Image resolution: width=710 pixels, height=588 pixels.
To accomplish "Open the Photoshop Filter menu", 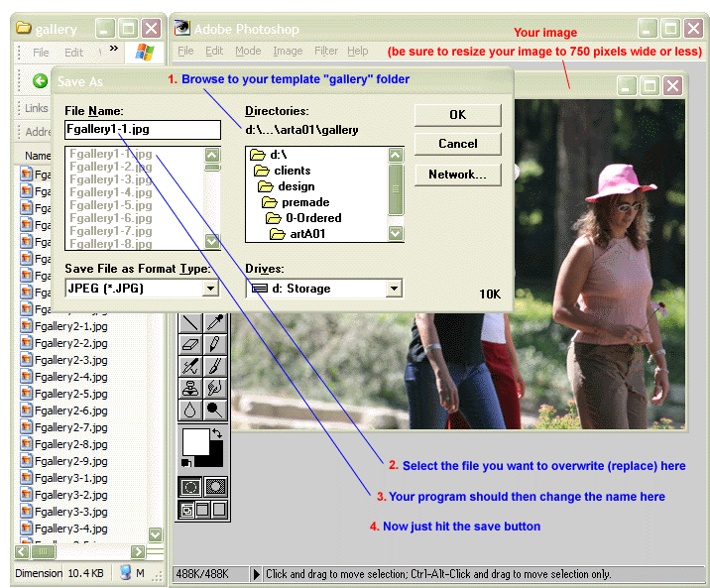I will [326, 52].
